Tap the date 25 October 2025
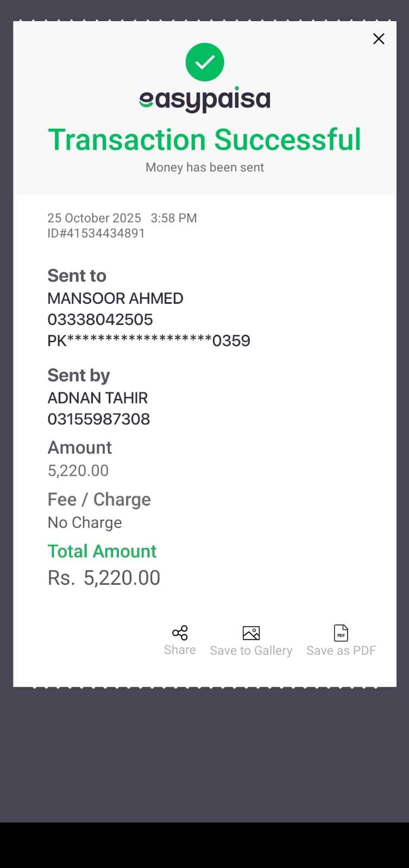The image size is (409, 868). click(94, 218)
